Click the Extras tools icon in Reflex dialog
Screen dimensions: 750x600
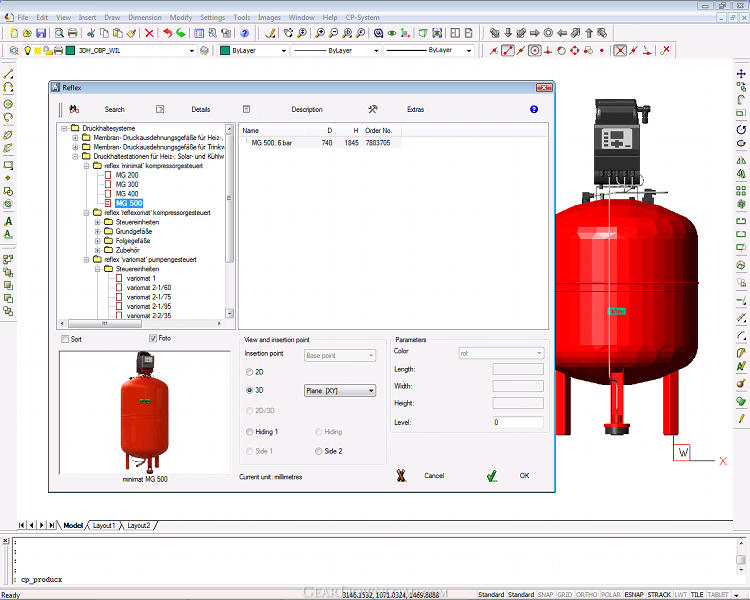point(373,109)
